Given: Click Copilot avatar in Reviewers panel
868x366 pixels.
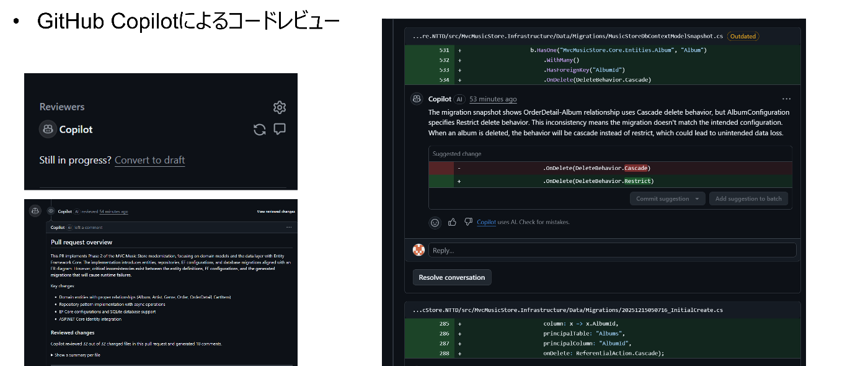Looking at the screenshot, I should (48, 130).
